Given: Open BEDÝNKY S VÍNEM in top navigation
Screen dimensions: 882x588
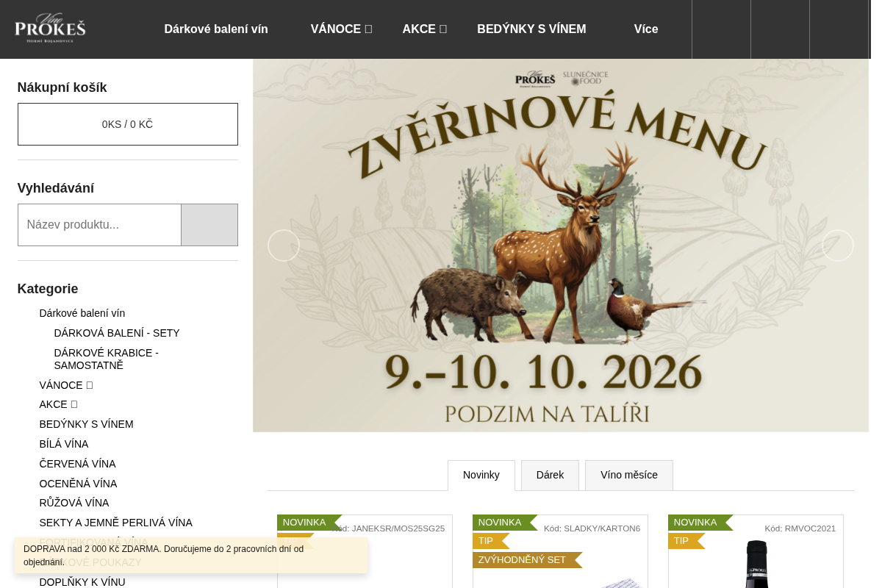Looking at the screenshot, I should point(531,29).
